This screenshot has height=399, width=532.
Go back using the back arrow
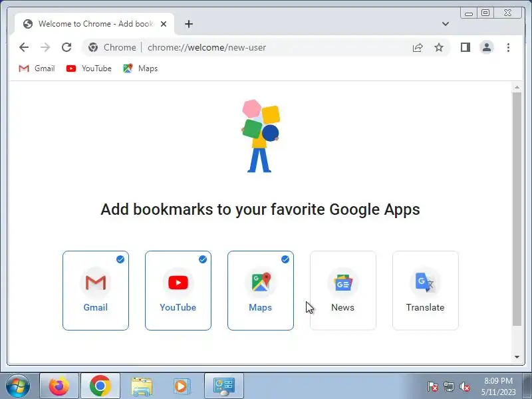pos(24,47)
